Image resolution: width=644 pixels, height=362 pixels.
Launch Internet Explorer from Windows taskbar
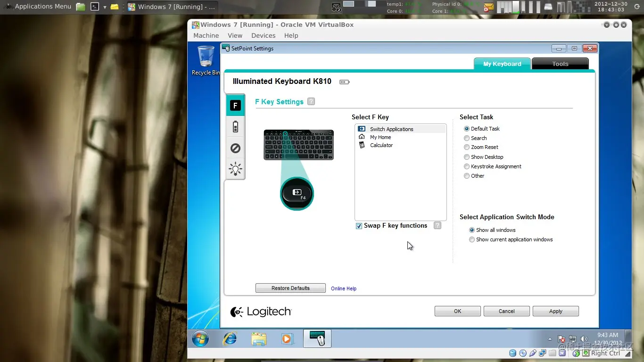coord(230,338)
